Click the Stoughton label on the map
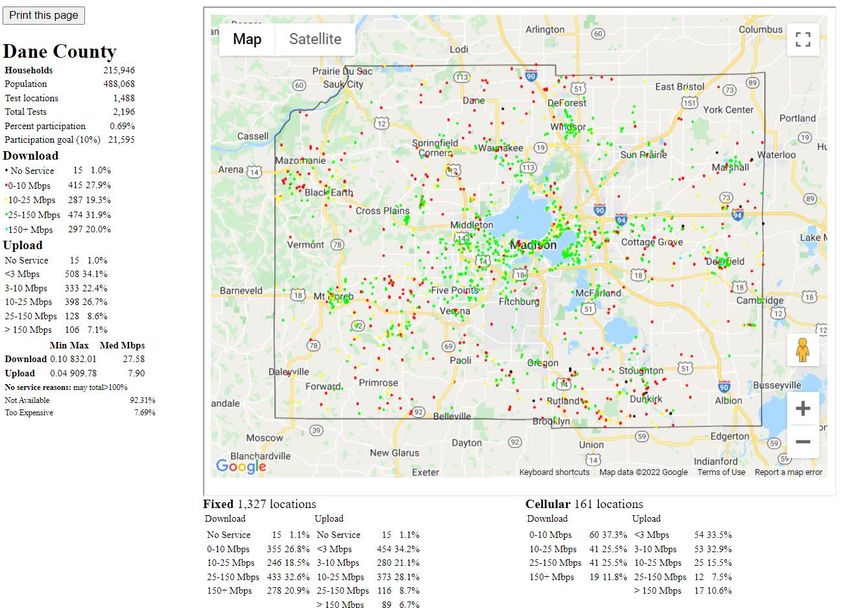Image resolution: width=850 pixels, height=608 pixels. [641, 371]
